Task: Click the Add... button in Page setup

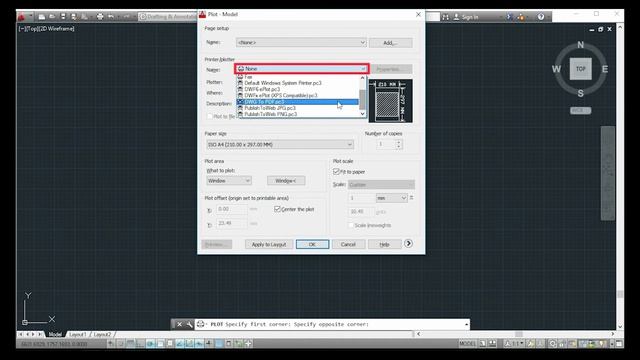Action: [391, 42]
